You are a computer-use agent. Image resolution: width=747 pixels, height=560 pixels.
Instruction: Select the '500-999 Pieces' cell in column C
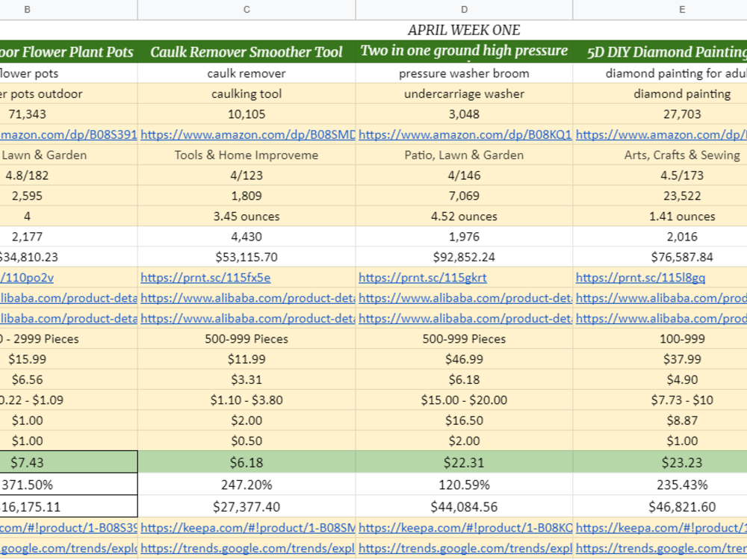[x=247, y=339]
